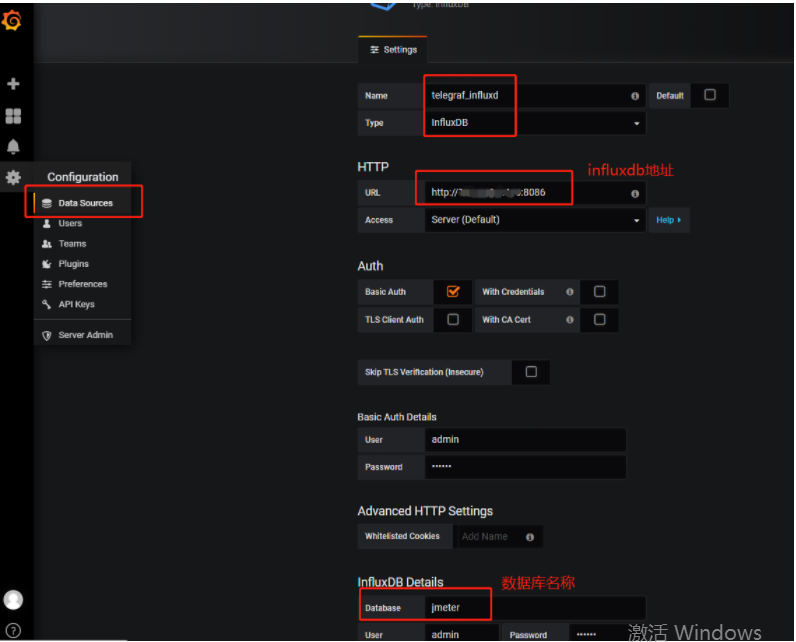
Task: Open the Type InfluxDB dropdown
Action: click(x=535, y=123)
